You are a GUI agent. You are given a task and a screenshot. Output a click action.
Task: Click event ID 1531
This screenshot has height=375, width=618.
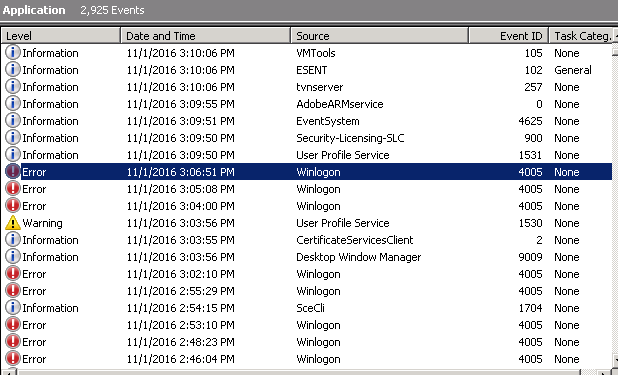point(531,155)
